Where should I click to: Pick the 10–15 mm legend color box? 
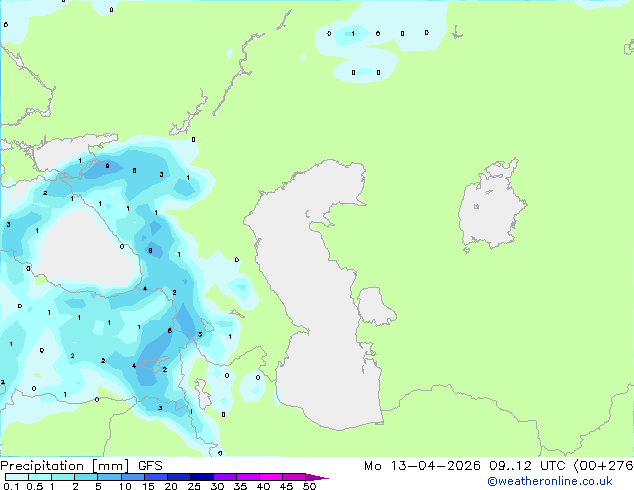point(133,477)
